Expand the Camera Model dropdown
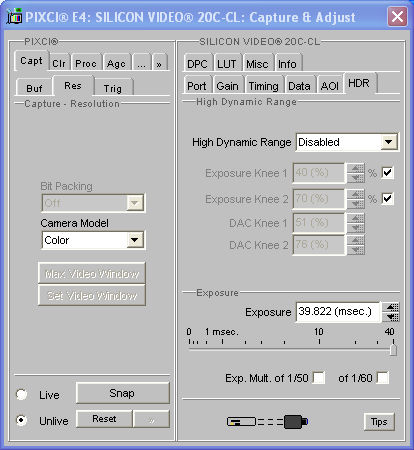The width and height of the screenshot is (414, 450). point(93,240)
